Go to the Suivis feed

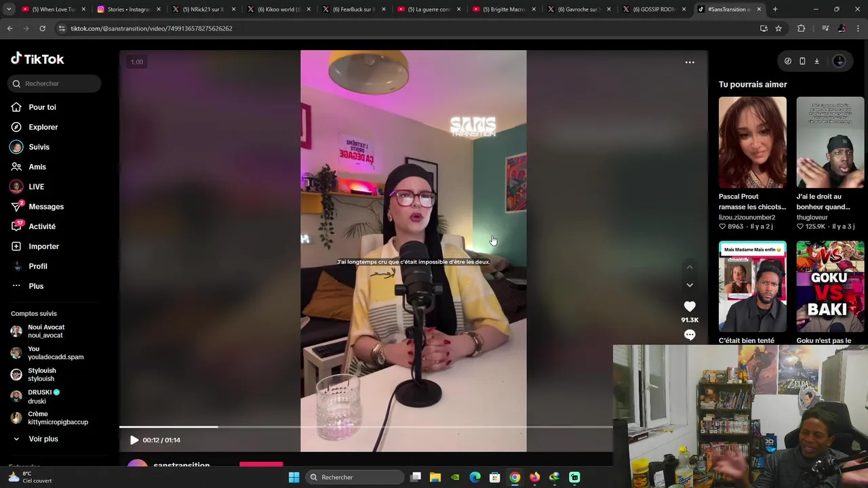(x=39, y=147)
